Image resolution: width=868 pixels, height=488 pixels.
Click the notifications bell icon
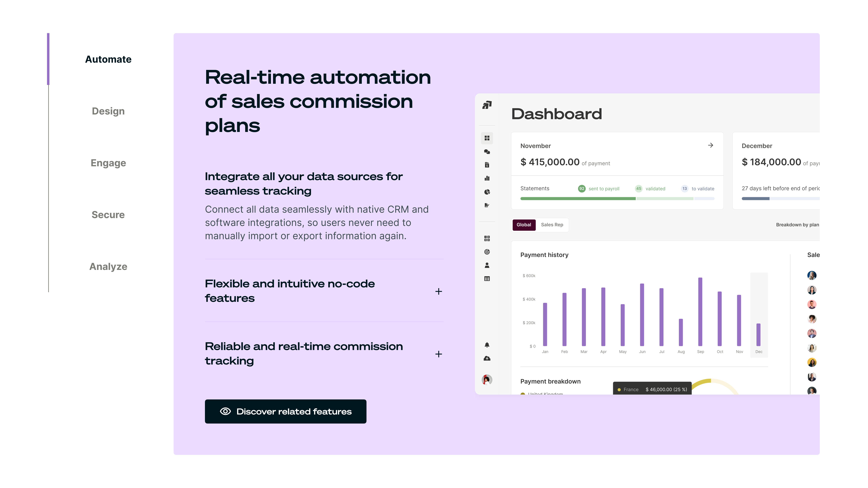click(x=487, y=345)
